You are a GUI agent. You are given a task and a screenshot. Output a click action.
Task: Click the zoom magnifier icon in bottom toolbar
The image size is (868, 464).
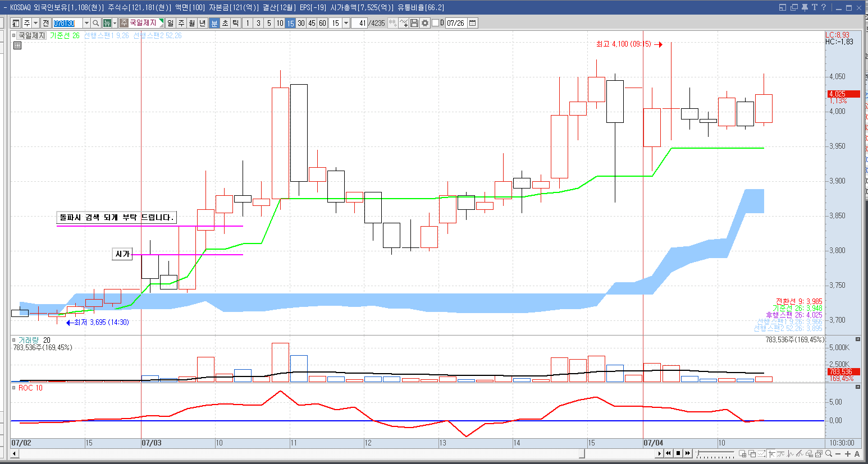(x=829, y=453)
